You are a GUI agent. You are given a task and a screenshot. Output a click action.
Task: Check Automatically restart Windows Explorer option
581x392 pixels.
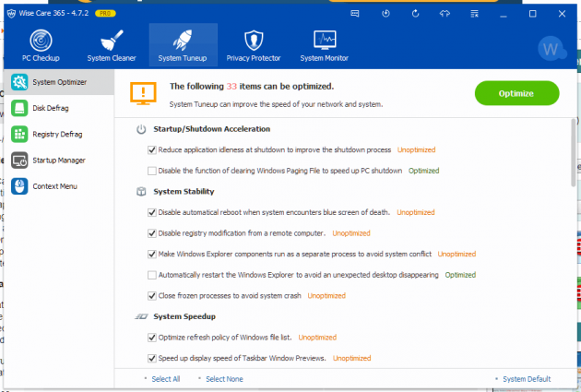click(x=152, y=275)
